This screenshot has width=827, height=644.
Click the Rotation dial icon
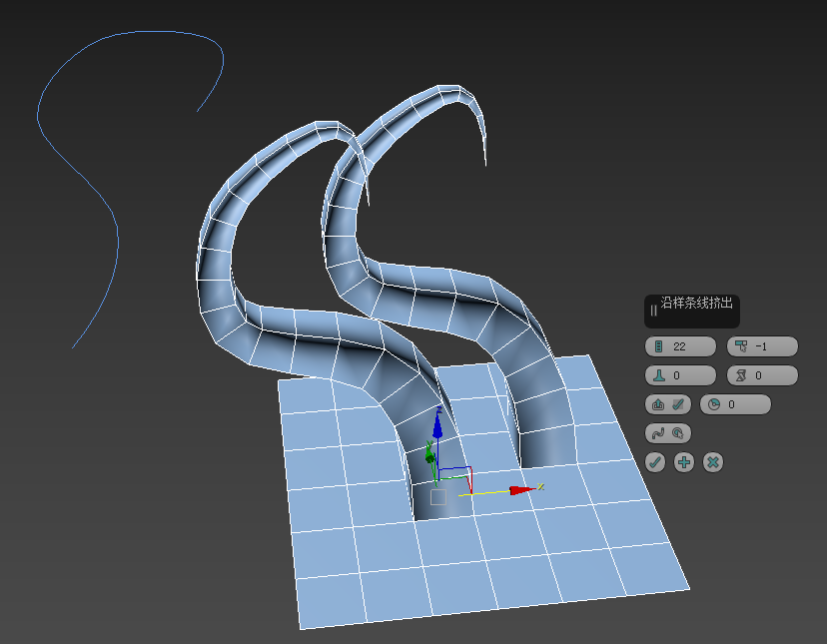714,404
